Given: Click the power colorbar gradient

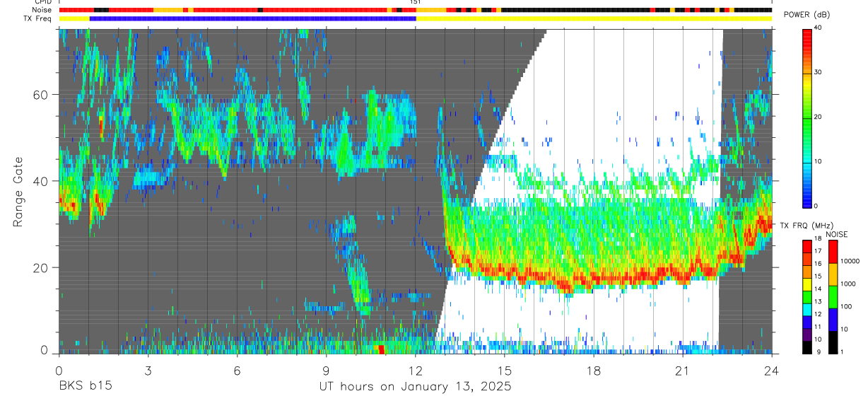Looking at the screenshot, I should [807, 117].
